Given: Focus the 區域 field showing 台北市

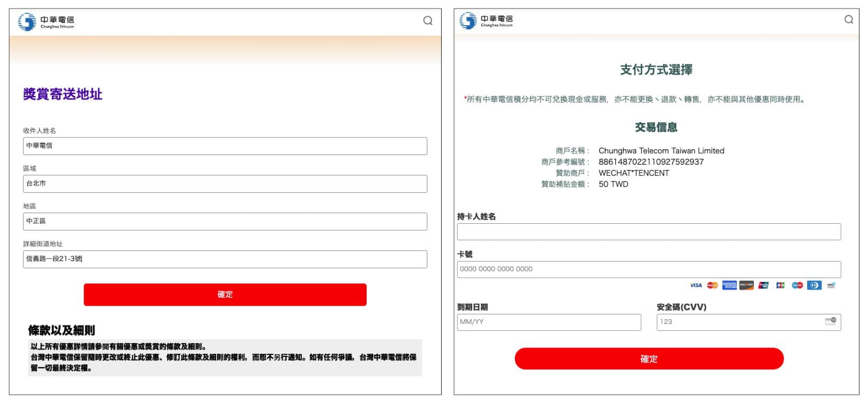Looking at the screenshot, I should [x=225, y=184].
